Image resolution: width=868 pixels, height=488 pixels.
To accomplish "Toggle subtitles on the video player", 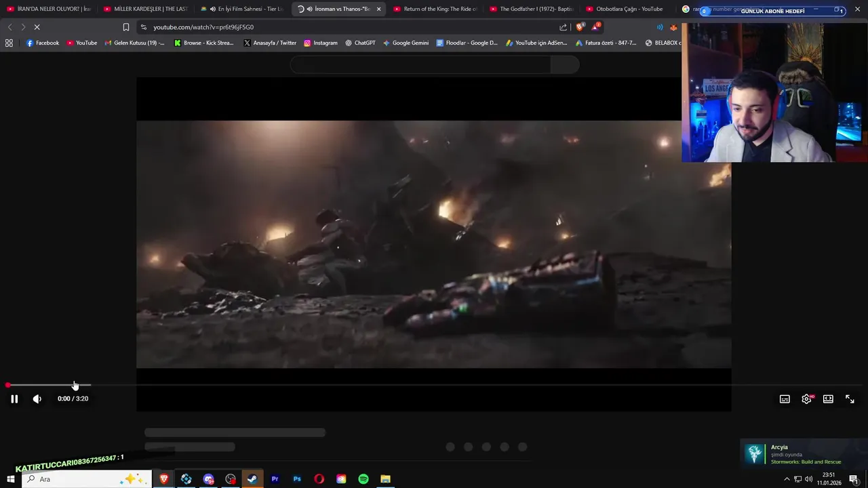I will point(785,399).
